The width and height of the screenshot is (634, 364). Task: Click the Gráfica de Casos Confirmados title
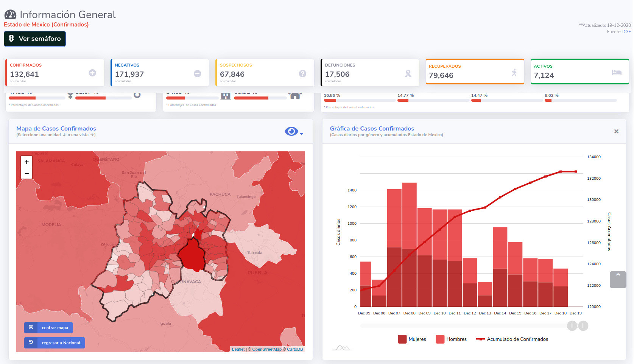pyautogui.click(x=372, y=129)
